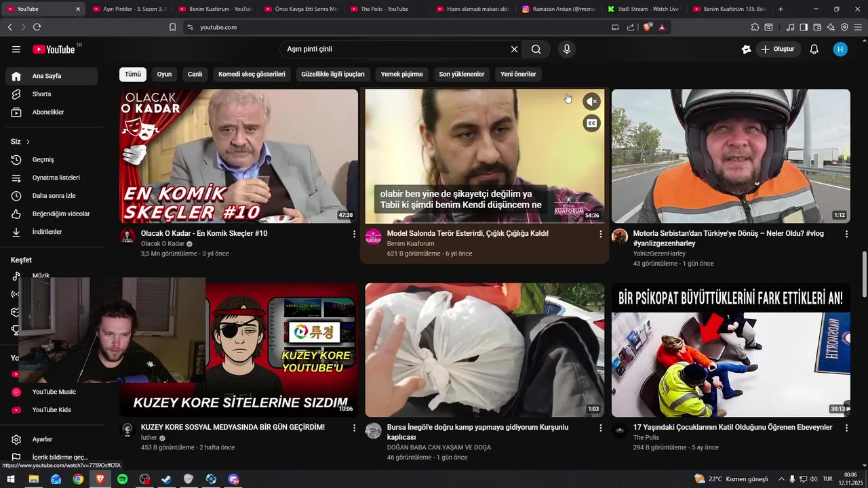Viewport: 868px width, 488px height.
Task: Clear the search box text
Action: point(514,49)
